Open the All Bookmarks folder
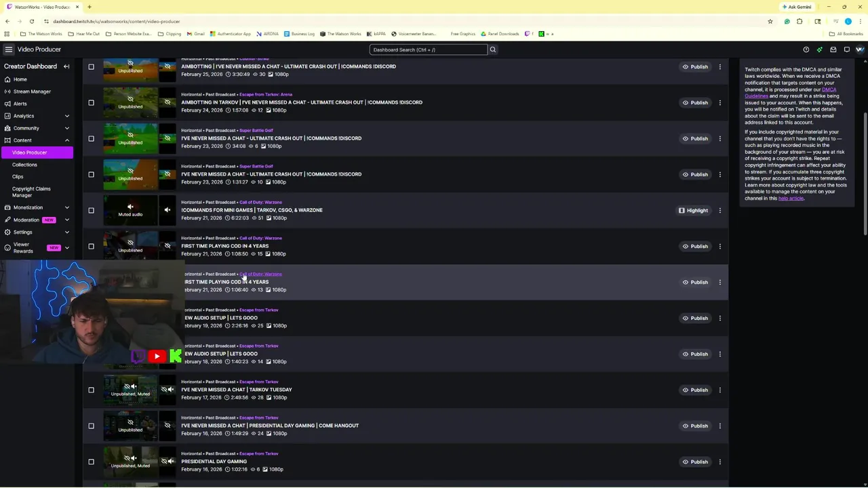 tap(846, 34)
